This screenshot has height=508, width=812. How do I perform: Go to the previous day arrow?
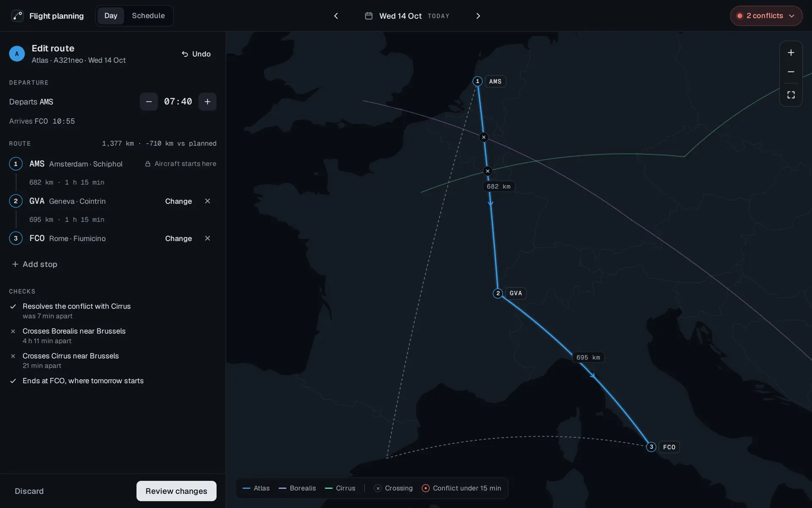pyautogui.click(x=336, y=16)
